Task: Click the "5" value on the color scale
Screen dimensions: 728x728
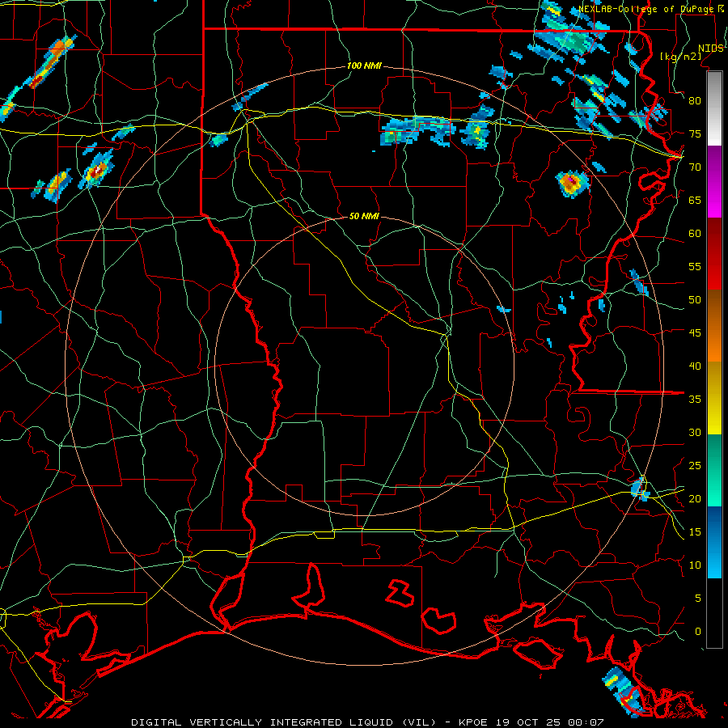Action: click(x=698, y=599)
